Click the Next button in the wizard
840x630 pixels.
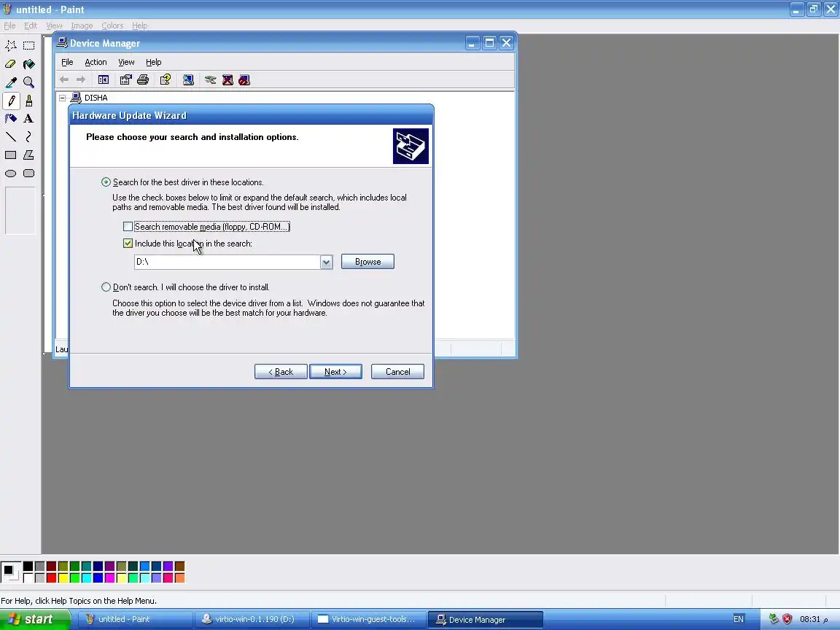coord(335,372)
